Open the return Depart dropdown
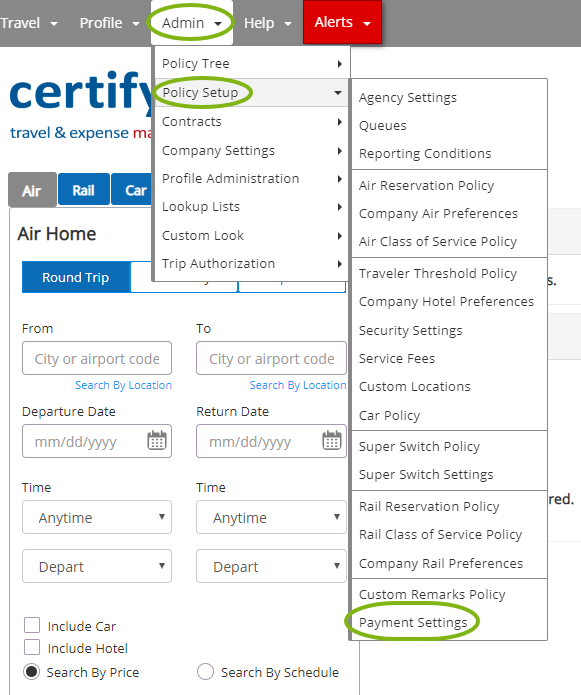The height and width of the screenshot is (695, 581). (271, 566)
